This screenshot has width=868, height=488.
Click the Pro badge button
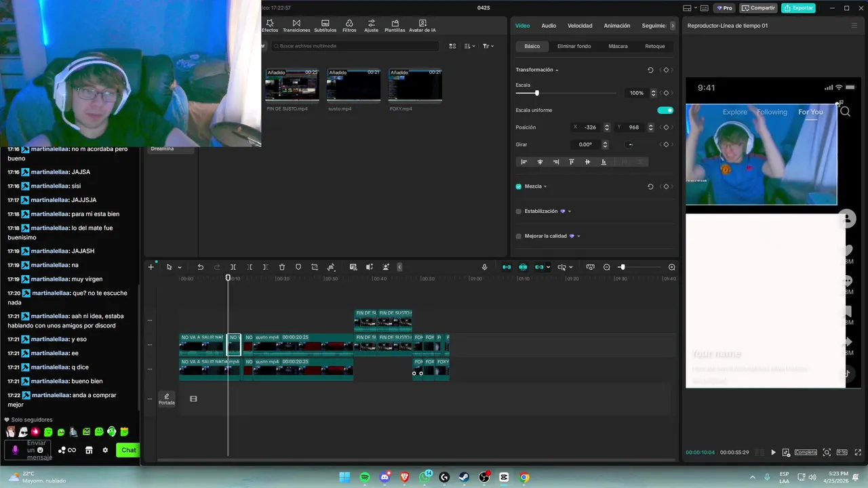[x=724, y=8]
